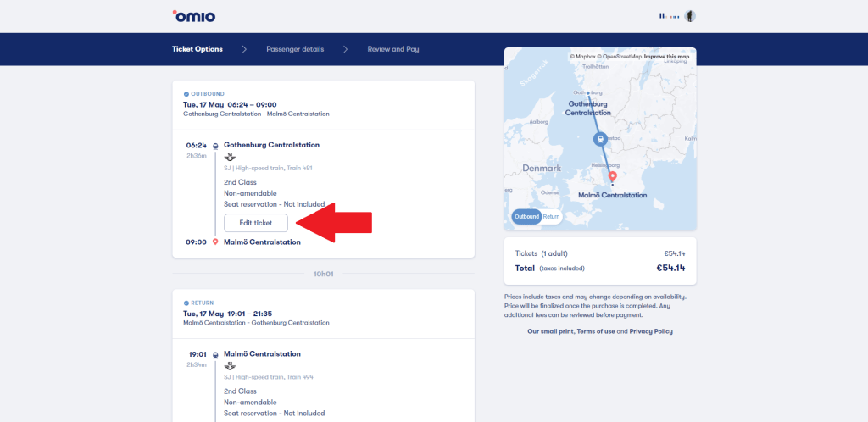The image size is (868, 422).
Task: Click the SJ carrier logo in return trip
Action: (x=229, y=366)
